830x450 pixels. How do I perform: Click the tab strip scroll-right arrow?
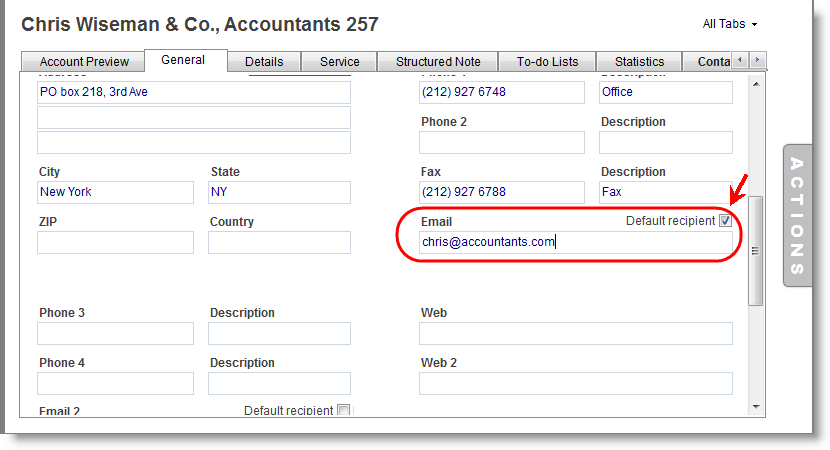[x=758, y=61]
